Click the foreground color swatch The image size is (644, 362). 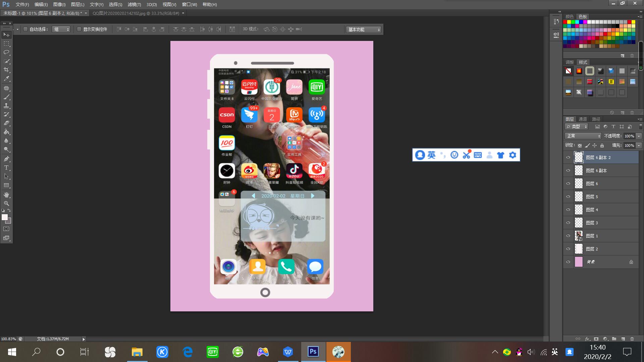coord(5,217)
